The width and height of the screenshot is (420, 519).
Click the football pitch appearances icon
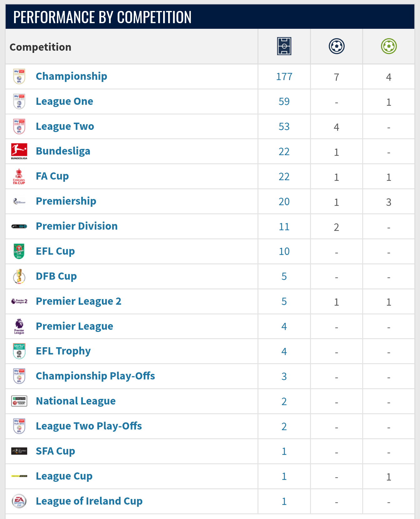pos(284,46)
